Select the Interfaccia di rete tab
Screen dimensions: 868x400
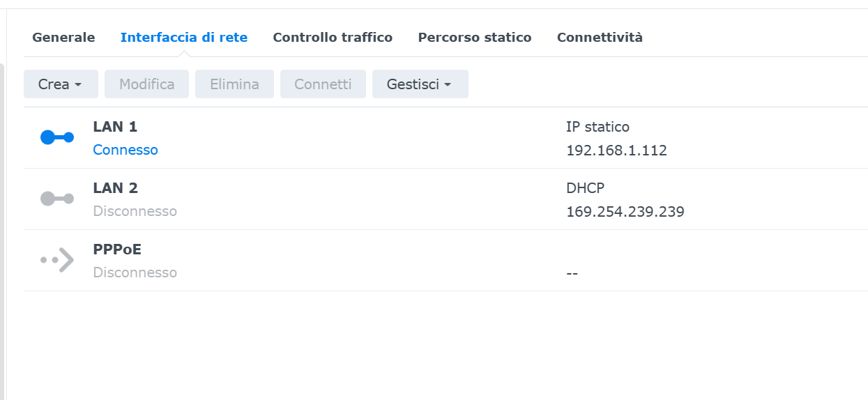(x=184, y=38)
